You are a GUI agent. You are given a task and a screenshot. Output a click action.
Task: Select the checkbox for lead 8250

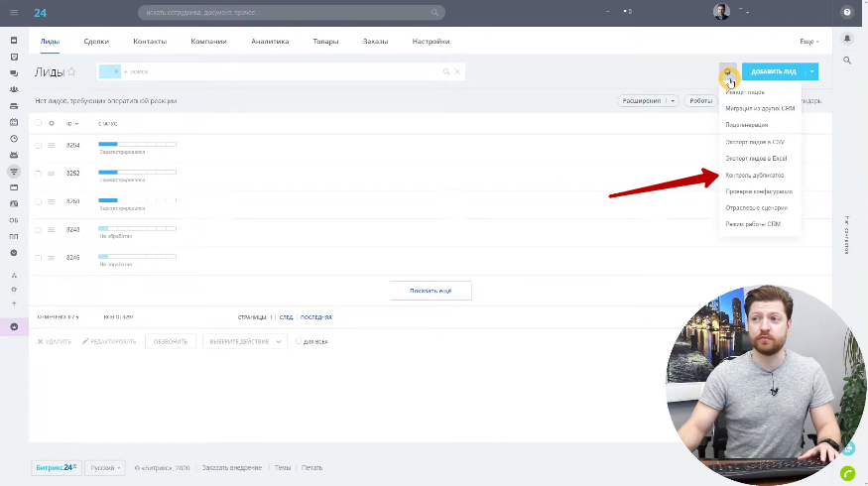tap(39, 201)
